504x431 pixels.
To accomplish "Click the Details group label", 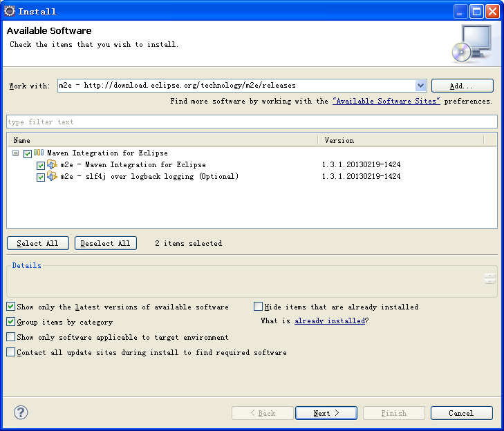I will (x=27, y=266).
